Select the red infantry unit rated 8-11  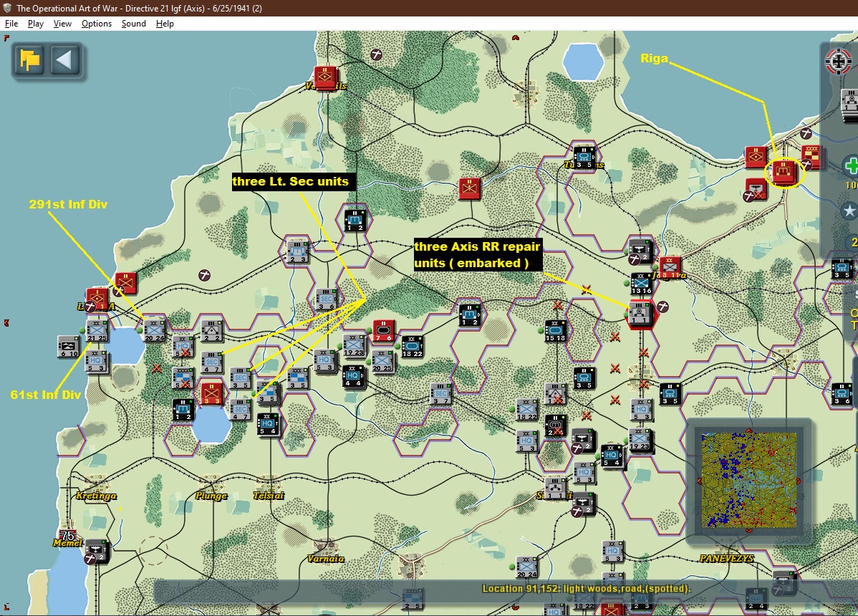pos(669,267)
